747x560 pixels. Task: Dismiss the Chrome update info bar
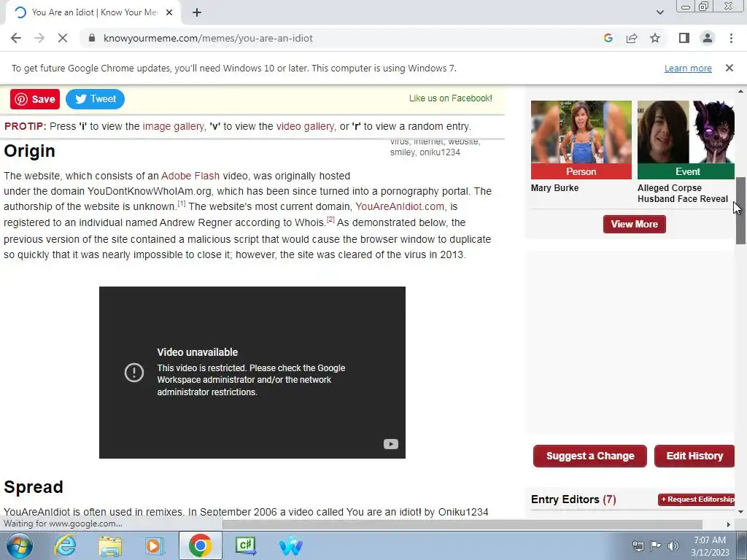click(x=729, y=68)
